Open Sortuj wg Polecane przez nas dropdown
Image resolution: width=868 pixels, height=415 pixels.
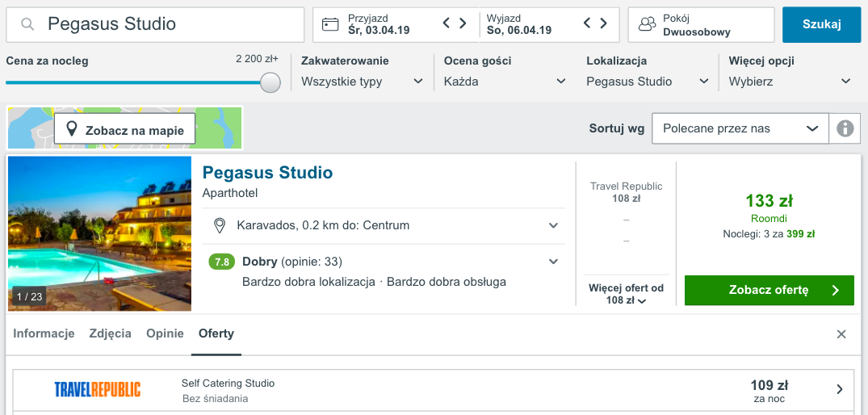click(x=740, y=128)
